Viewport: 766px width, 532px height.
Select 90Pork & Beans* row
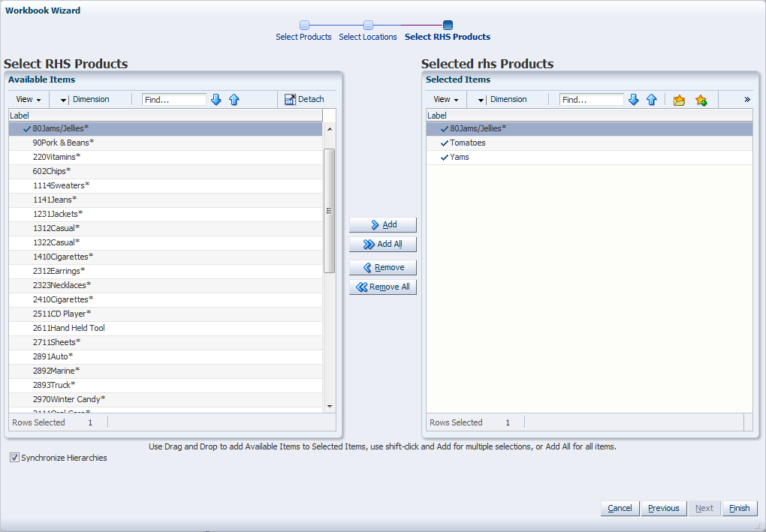click(166, 143)
